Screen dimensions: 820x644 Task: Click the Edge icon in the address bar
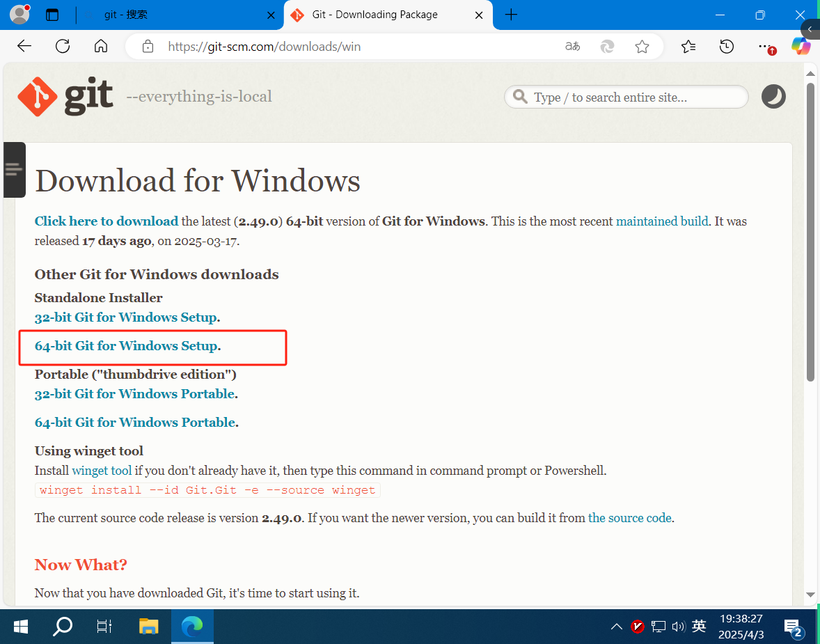tap(607, 47)
